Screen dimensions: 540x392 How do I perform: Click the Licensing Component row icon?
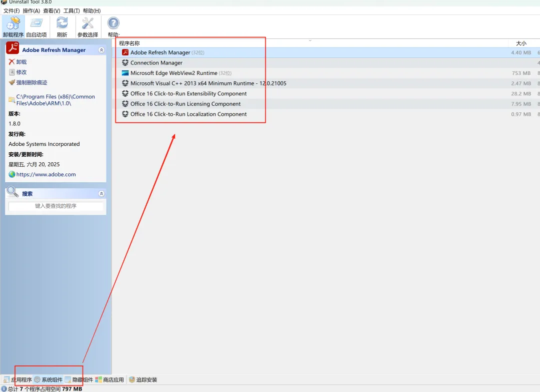tap(125, 104)
